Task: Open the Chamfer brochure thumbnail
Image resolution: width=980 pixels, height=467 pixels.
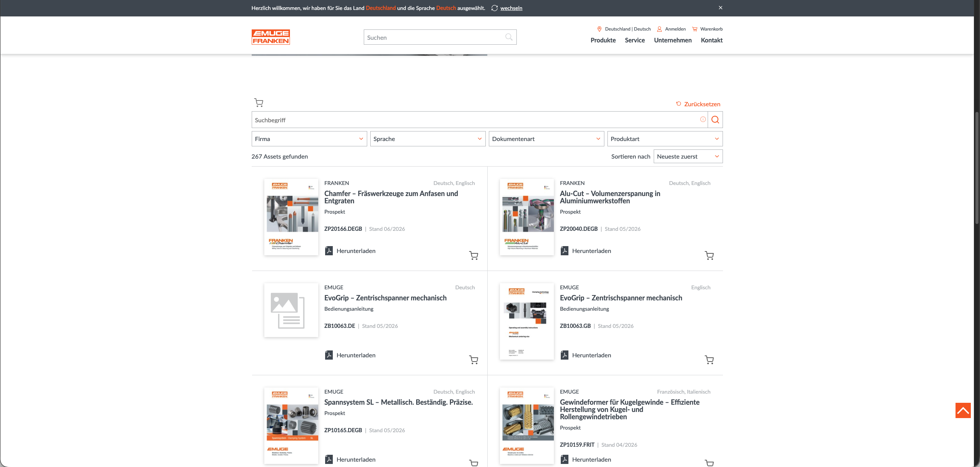Action: (x=291, y=217)
